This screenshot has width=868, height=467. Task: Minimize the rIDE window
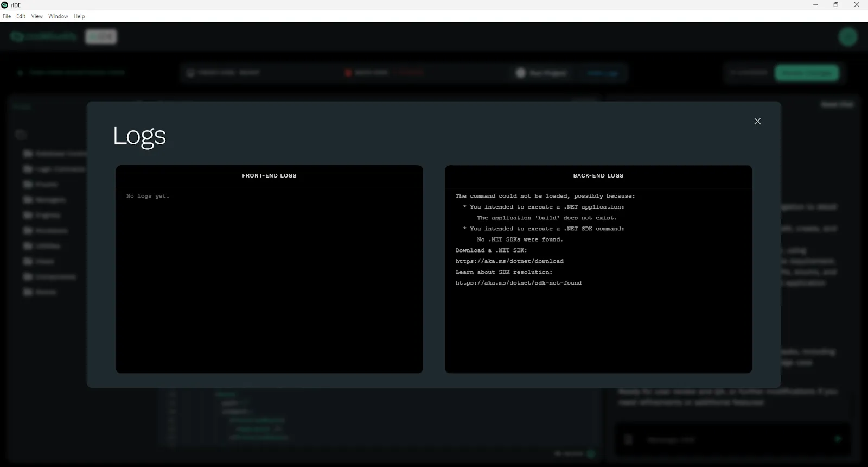[x=815, y=5]
